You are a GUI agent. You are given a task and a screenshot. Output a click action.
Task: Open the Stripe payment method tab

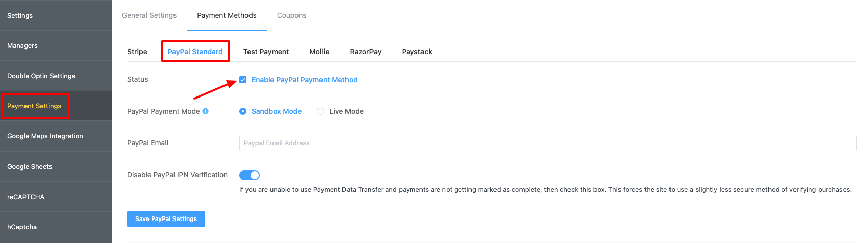[x=137, y=52]
